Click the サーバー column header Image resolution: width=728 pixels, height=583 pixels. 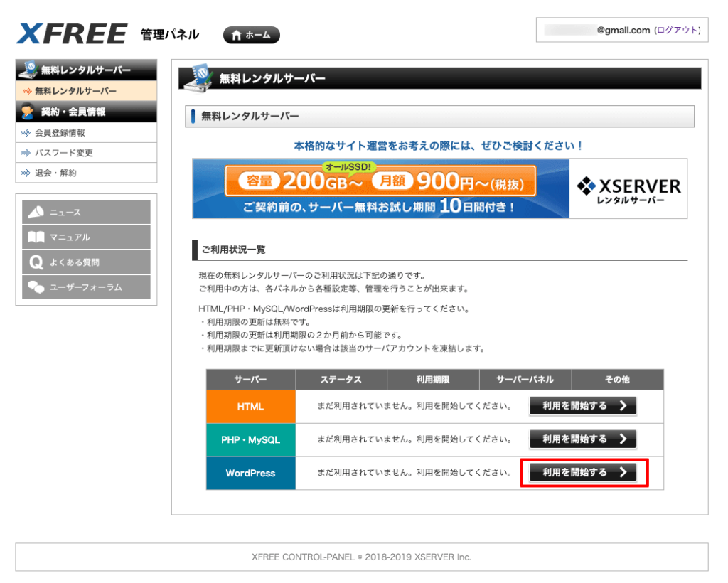pos(251,380)
